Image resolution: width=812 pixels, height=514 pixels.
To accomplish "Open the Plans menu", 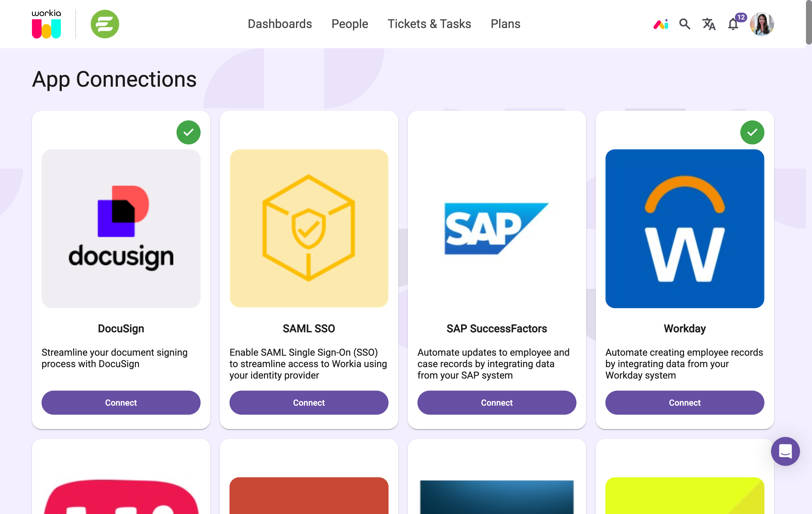I will pos(505,24).
